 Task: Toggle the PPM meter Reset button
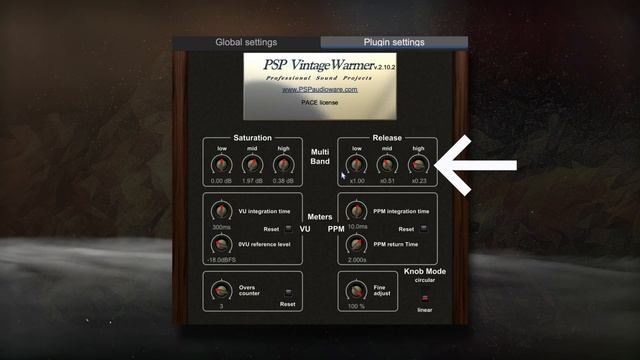(424, 229)
